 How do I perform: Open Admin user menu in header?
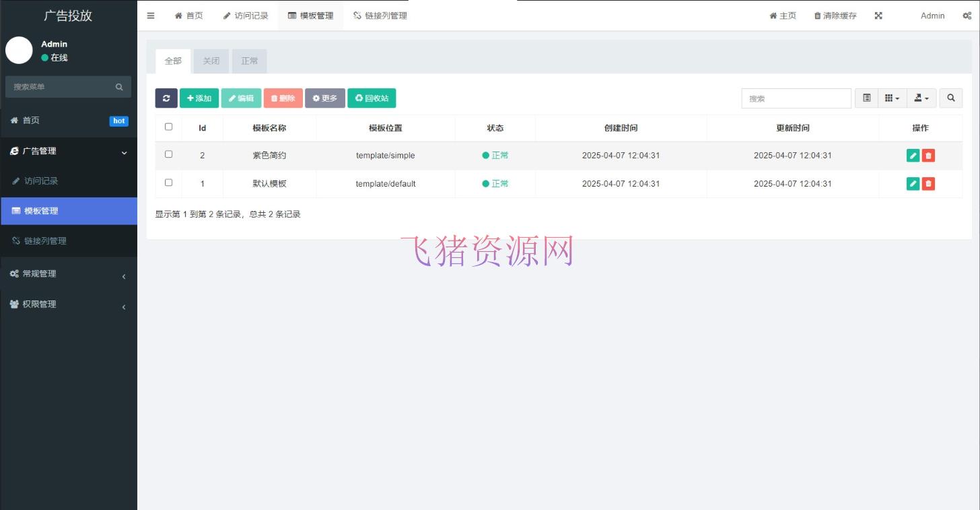932,15
